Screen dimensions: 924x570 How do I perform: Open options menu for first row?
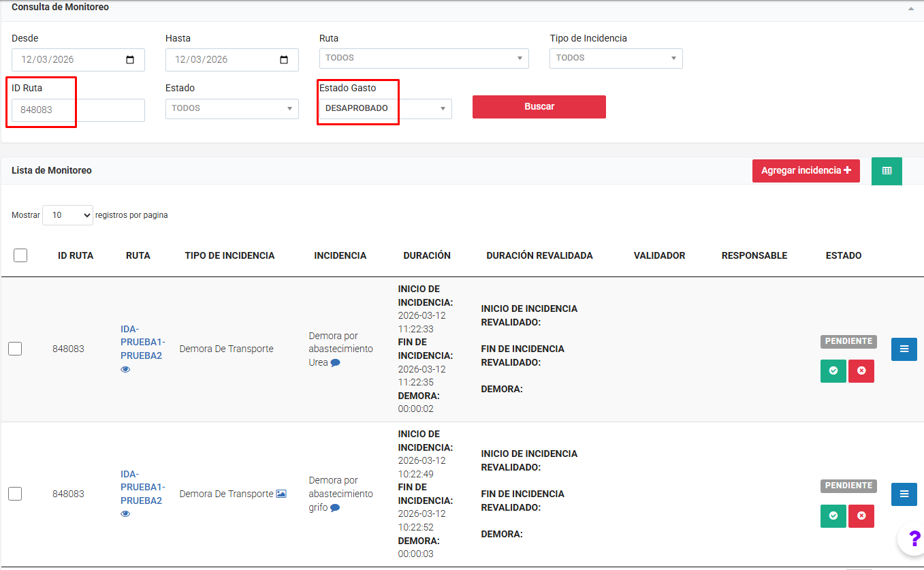click(x=904, y=349)
